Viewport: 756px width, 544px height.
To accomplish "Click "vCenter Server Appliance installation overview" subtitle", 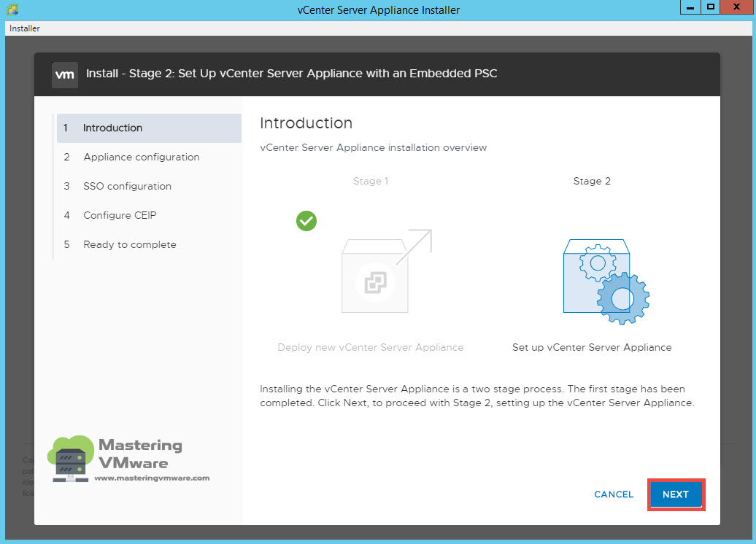I will click(373, 147).
